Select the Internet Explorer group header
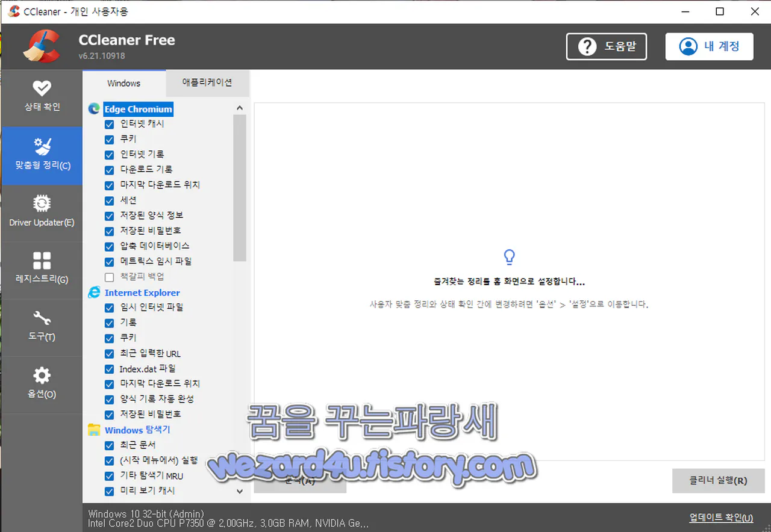771x532 pixels. [142, 292]
